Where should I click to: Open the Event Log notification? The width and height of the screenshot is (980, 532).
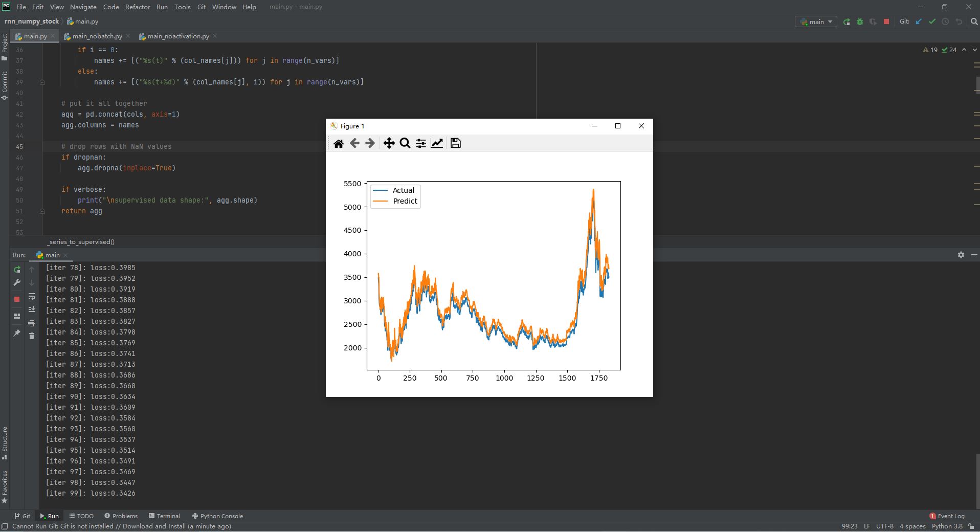(947, 516)
